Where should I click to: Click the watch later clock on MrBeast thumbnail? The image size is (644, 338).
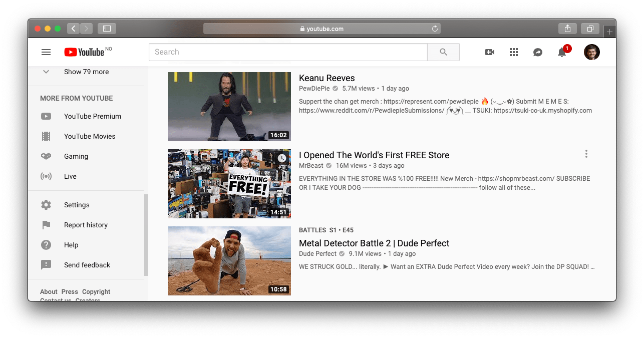[282, 158]
